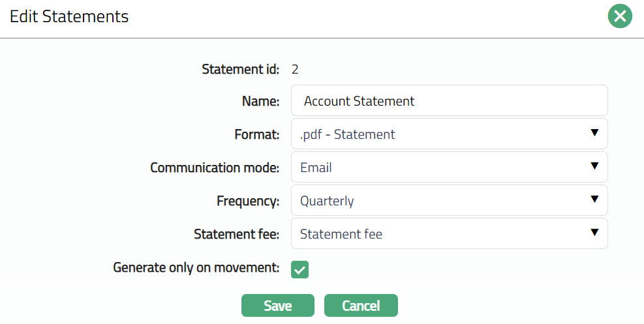The image size is (644, 324).
Task: Open the .pdf - Statement combo box
Action: pos(437,134)
